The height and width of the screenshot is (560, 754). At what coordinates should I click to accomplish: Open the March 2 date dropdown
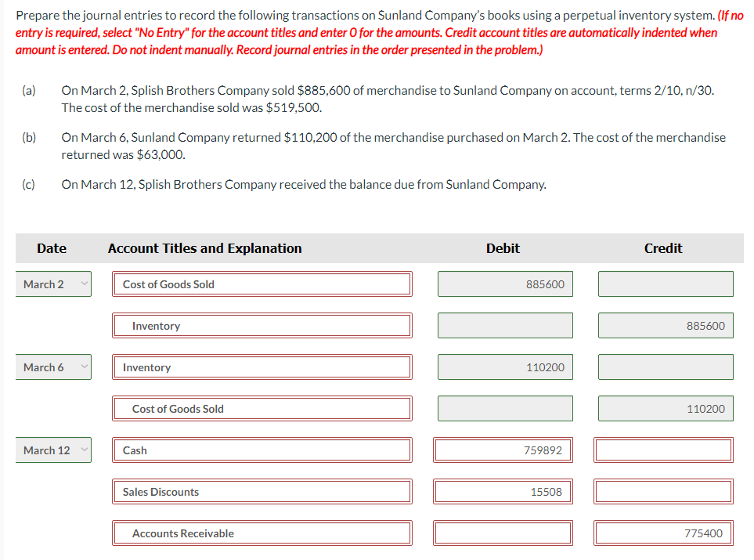(53, 284)
